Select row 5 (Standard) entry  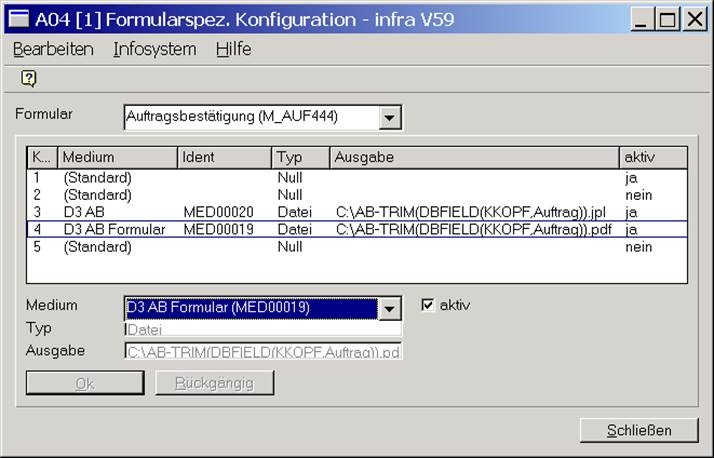click(x=96, y=247)
